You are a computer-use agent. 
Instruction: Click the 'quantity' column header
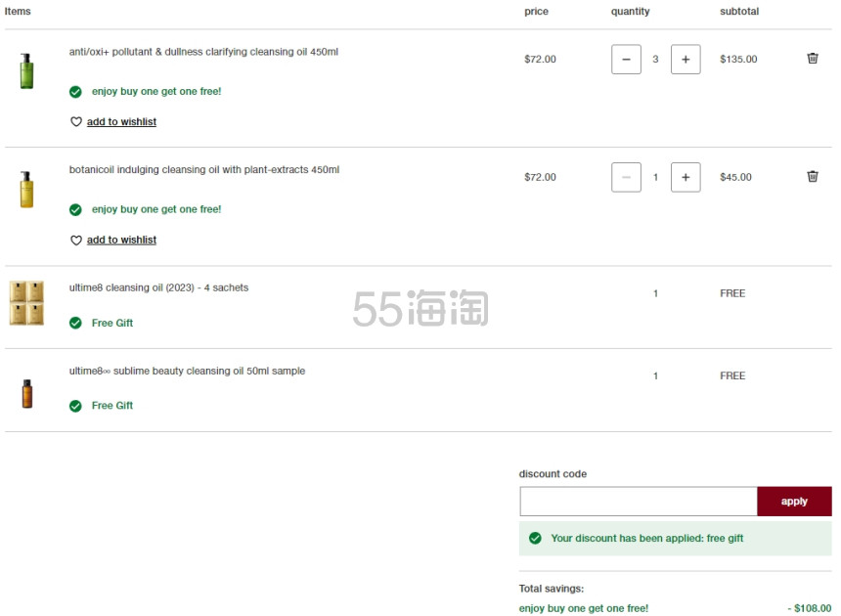[x=630, y=12]
